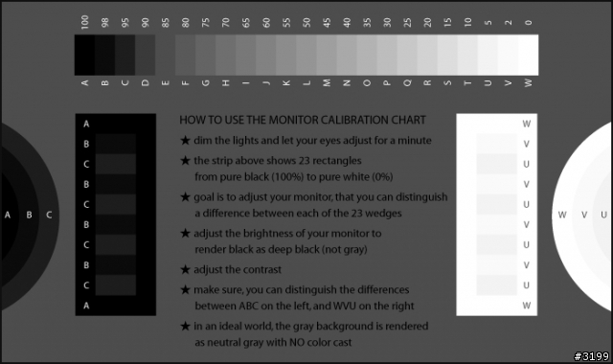
Task: Pick the 50% mid-gray swatch above letter L
Action: click(306, 56)
